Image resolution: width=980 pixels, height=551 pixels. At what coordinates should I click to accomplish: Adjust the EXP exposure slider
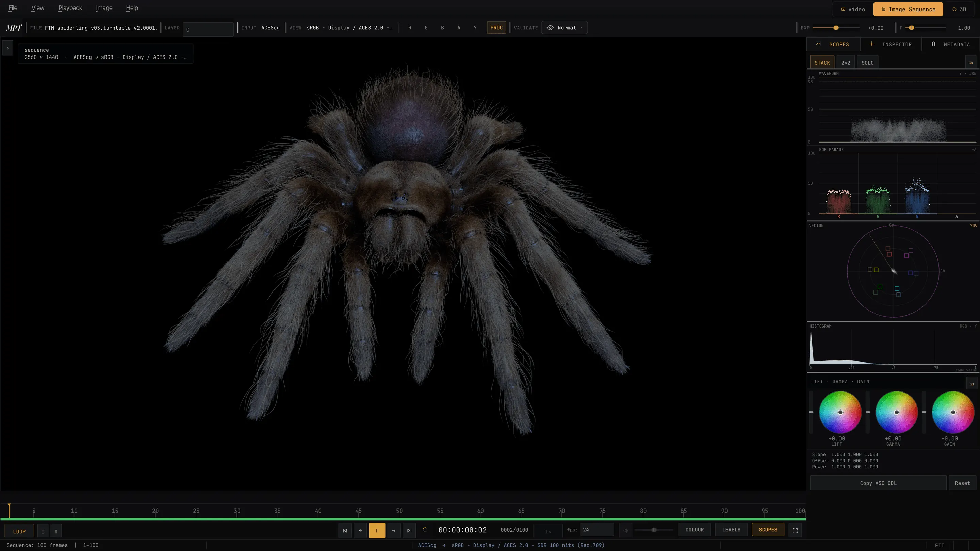click(x=835, y=28)
